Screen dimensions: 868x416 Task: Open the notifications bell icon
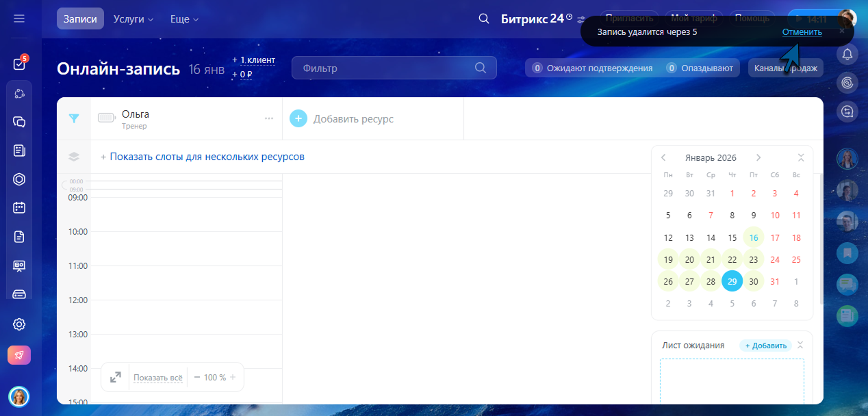[x=847, y=54]
